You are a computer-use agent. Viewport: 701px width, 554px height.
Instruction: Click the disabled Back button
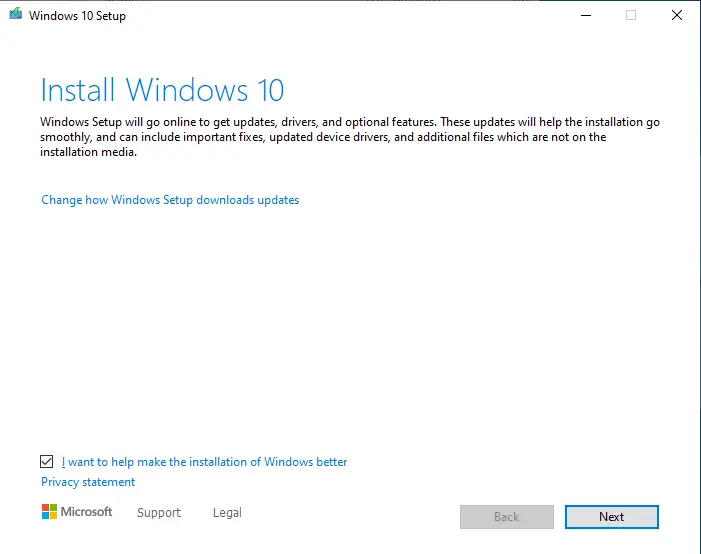507,517
